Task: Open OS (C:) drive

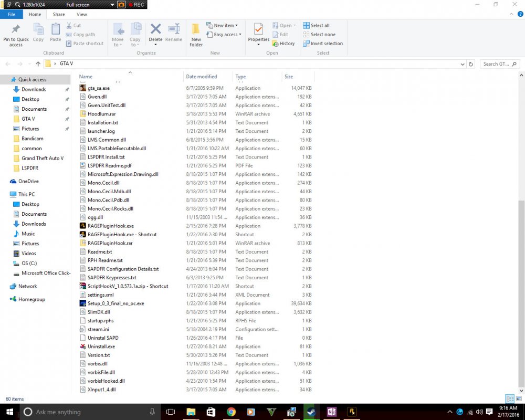Action: click(x=29, y=263)
